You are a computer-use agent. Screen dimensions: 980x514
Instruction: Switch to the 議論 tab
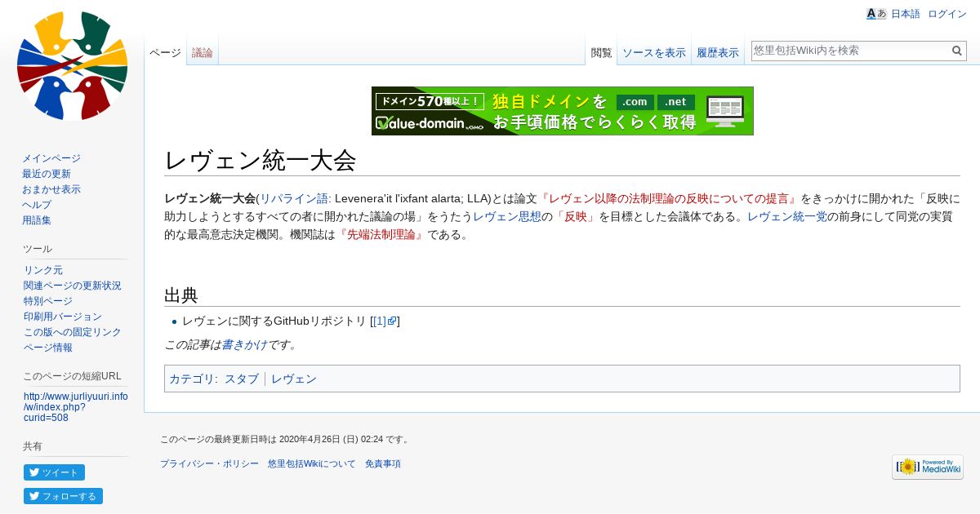[x=203, y=53]
